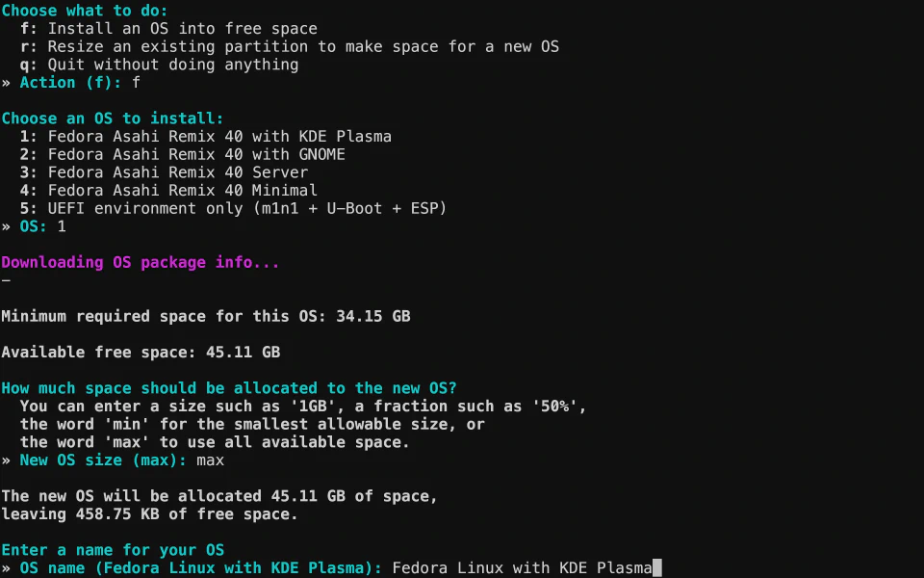Image resolution: width=924 pixels, height=578 pixels.
Task: Click the 'Enter a name for your OS' heading
Action: 113,550
